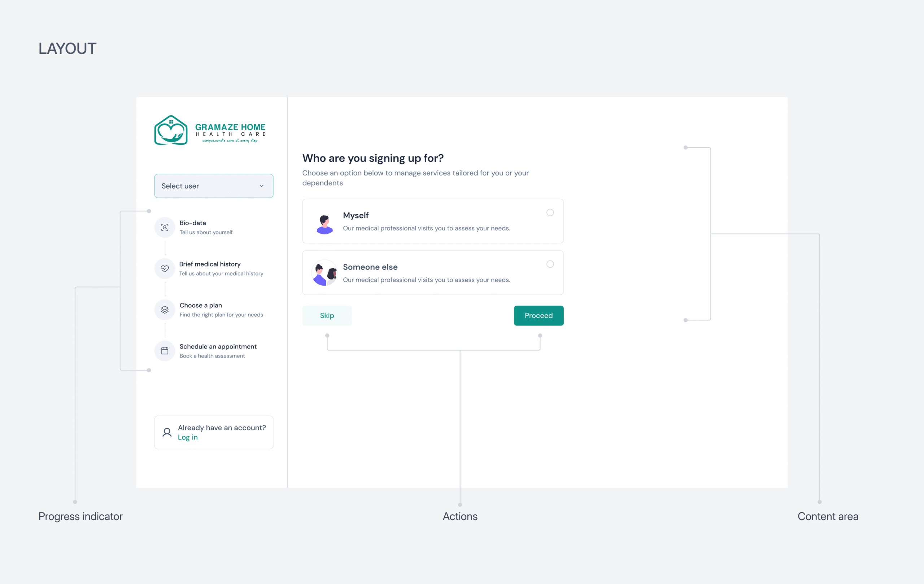Click the medical history heart icon
The width and height of the screenshot is (924, 584).
(x=165, y=268)
